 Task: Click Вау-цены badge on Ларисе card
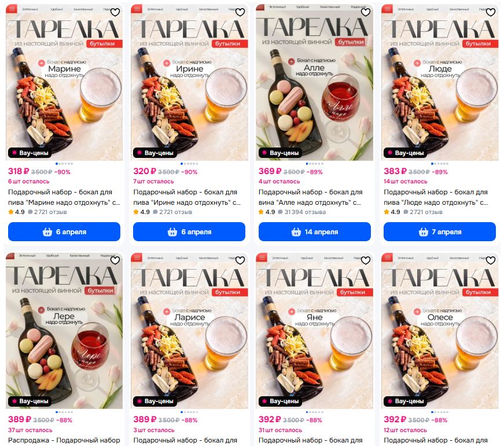(x=155, y=401)
